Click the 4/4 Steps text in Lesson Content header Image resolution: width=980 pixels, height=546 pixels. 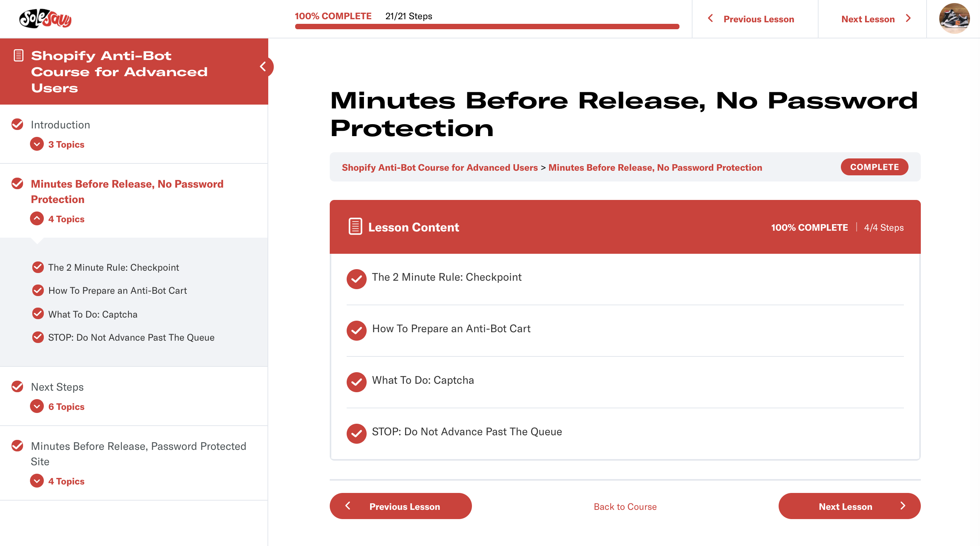884,227
